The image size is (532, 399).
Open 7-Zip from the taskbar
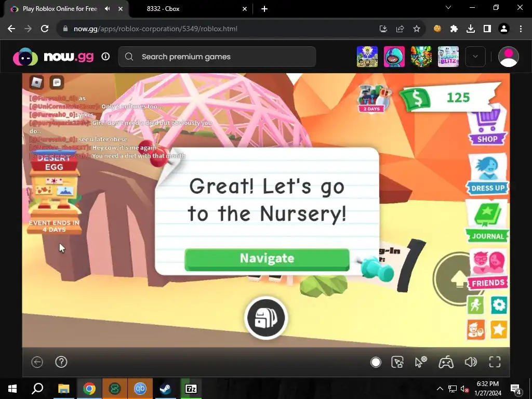point(191,389)
